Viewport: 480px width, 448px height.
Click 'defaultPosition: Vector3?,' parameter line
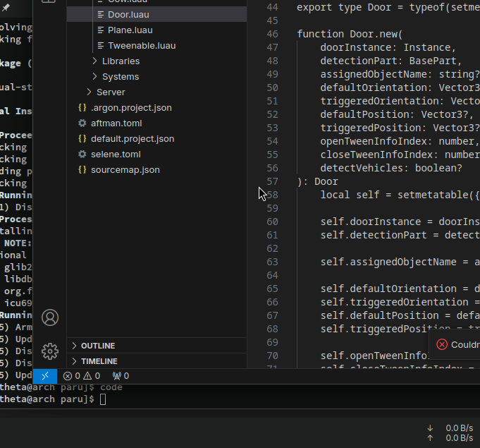click(397, 114)
